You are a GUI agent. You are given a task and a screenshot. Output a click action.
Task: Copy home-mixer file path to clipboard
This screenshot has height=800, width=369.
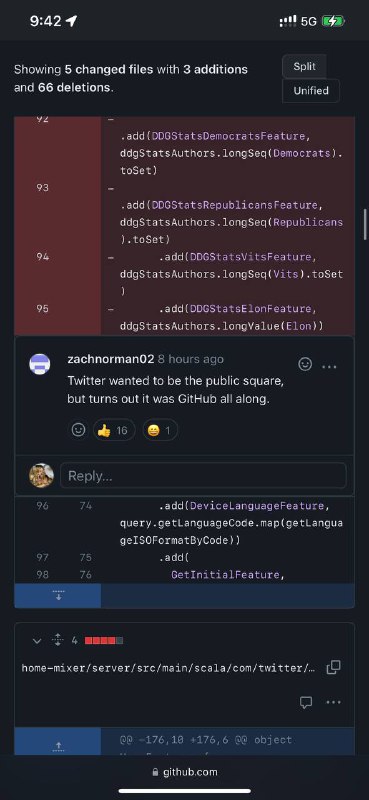point(333,667)
